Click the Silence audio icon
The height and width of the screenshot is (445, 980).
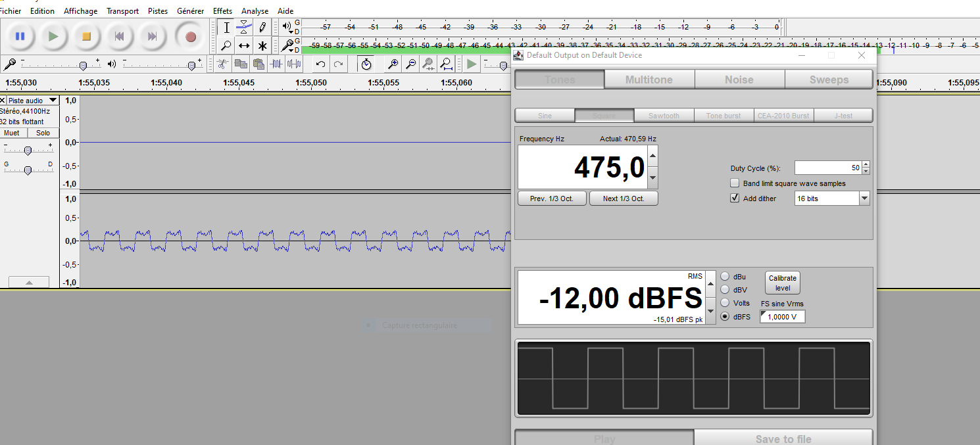(x=295, y=64)
